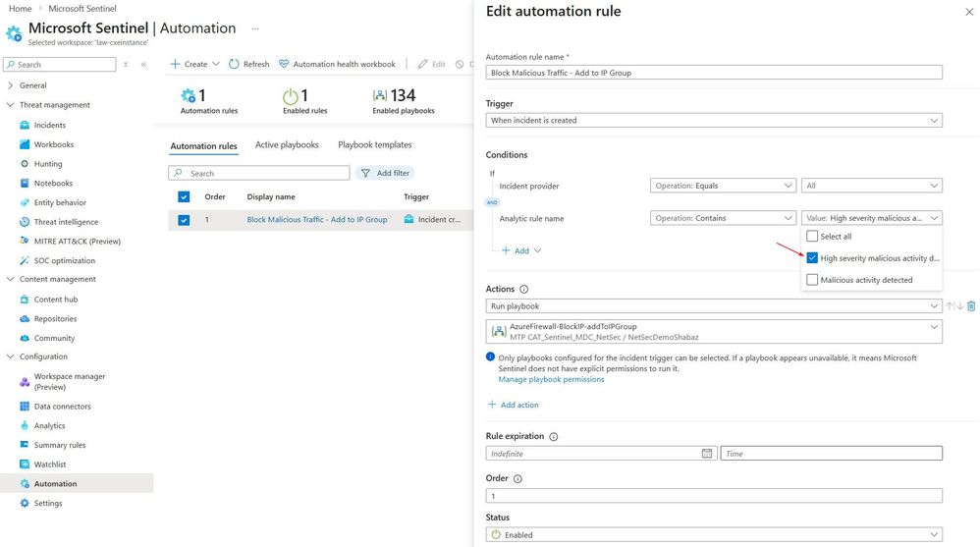The height and width of the screenshot is (547, 980).
Task: Click the sidebar Search field
Action: 59,65
